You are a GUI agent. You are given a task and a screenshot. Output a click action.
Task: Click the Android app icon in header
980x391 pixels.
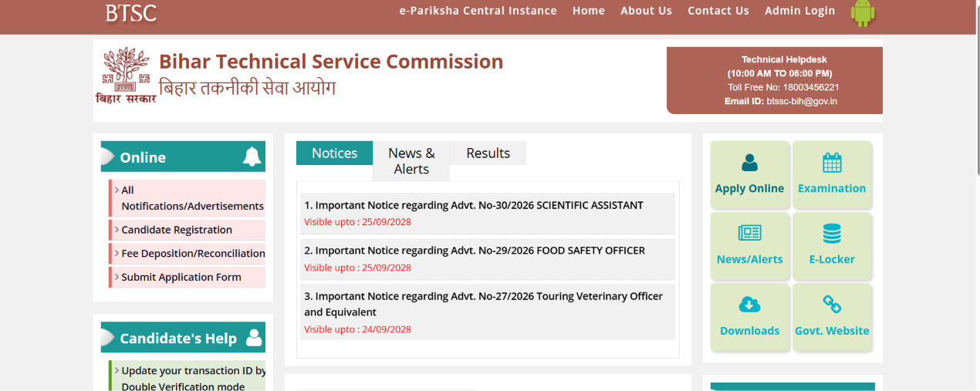point(862,13)
